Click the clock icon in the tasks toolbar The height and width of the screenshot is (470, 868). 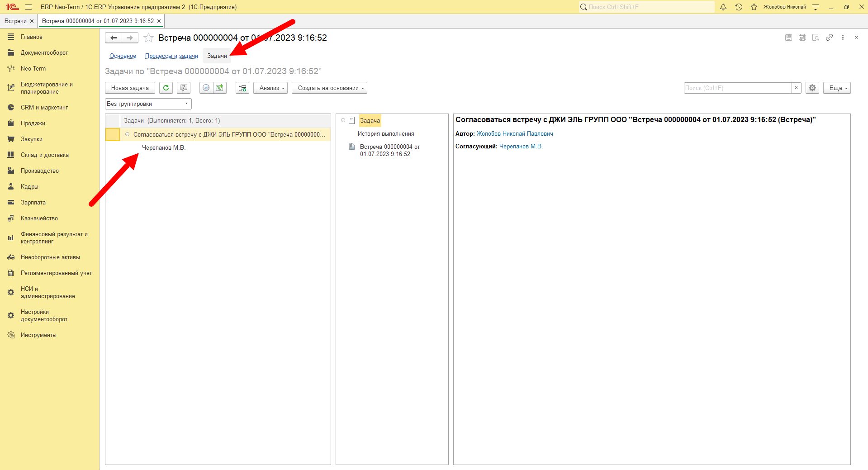tap(206, 88)
